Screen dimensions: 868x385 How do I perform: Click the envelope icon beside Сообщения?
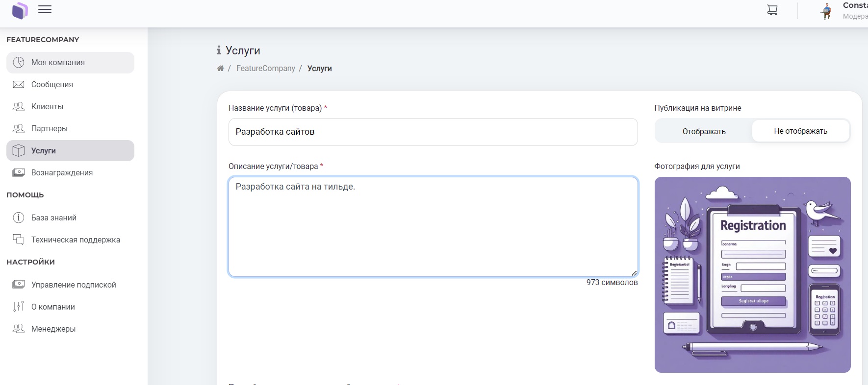tap(19, 84)
